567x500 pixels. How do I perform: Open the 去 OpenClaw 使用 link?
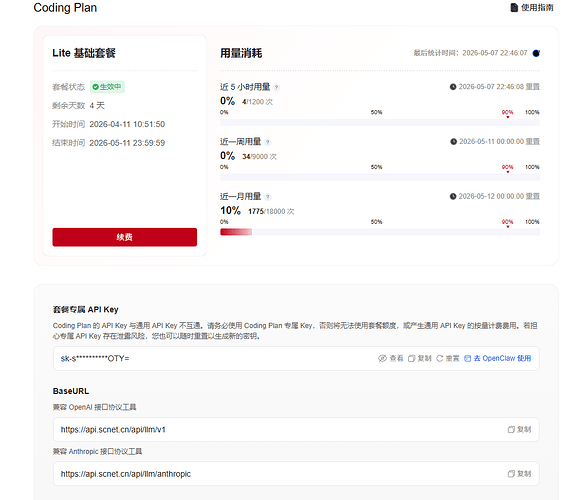pyautogui.click(x=498, y=358)
